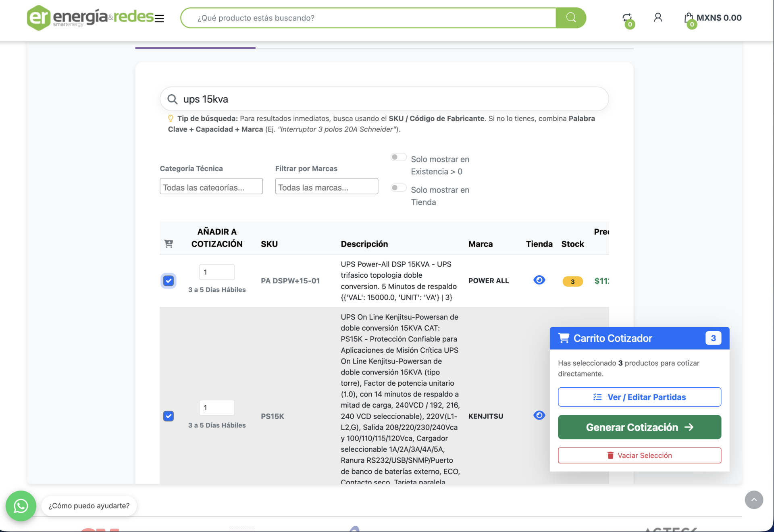
Task: Open the Filtrar por Marcas dropdown
Action: coord(327,186)
